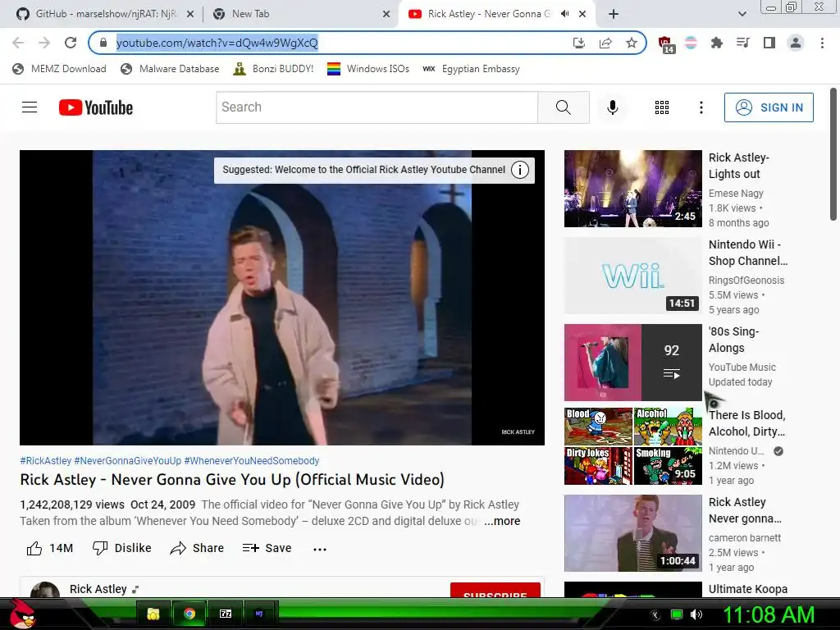Open the Bonzi BUDDY! bookmark
The image size is (840, 630).
[x=273, y=69]
